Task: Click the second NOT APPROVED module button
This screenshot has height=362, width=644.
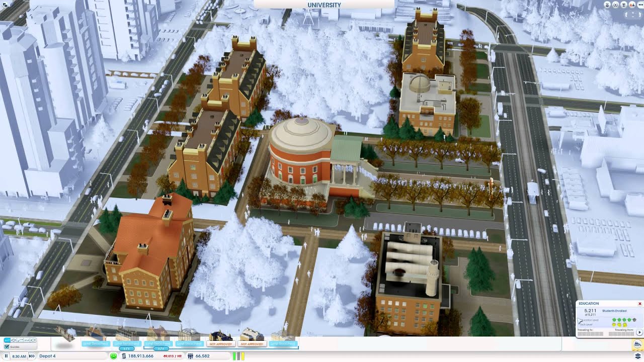Action: pyautogui.click(x=252, y=344)
